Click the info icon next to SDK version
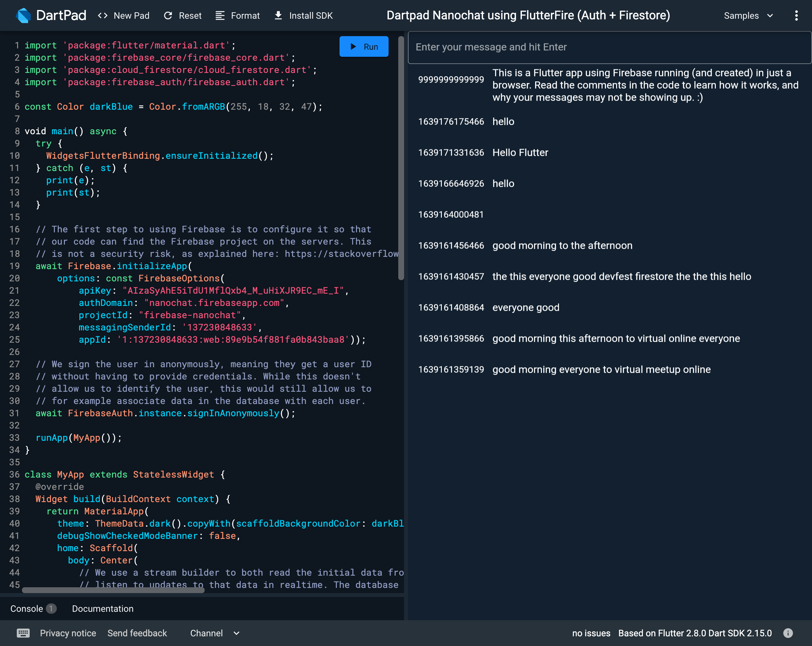812x646 pixels. pyautogui.click(x=787, y=633)
